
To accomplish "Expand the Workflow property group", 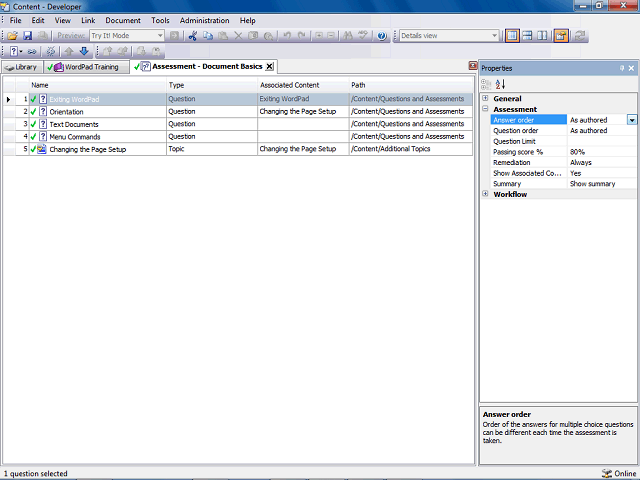I will point(485,194).
